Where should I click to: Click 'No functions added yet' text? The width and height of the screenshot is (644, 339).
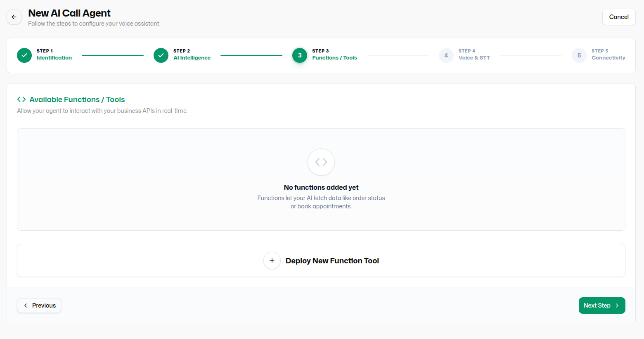pyautogui.click(x=321, y=187)
